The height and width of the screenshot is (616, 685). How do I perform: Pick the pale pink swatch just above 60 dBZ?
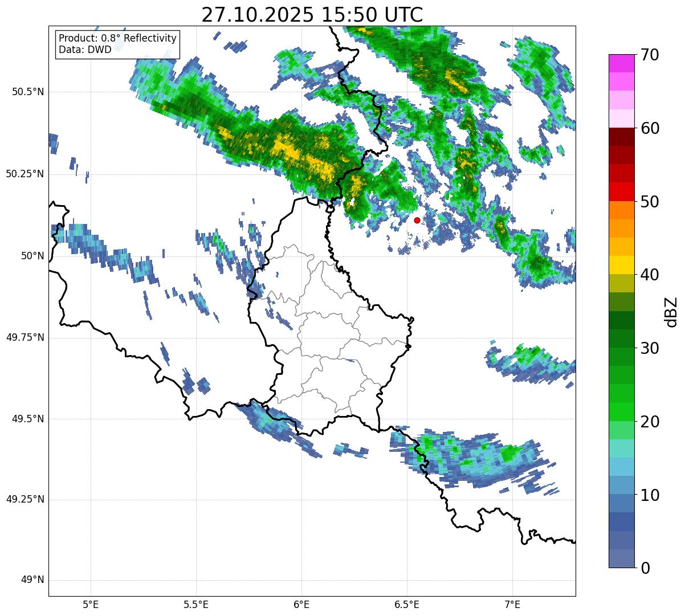(x=621, y=119)
